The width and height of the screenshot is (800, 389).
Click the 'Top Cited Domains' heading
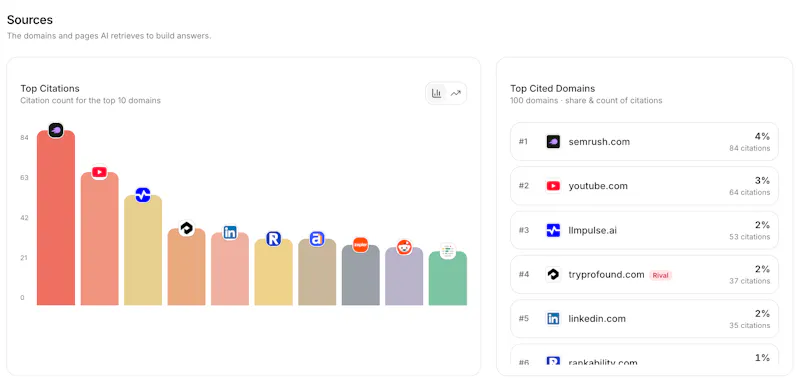click(x=553, y=89)
